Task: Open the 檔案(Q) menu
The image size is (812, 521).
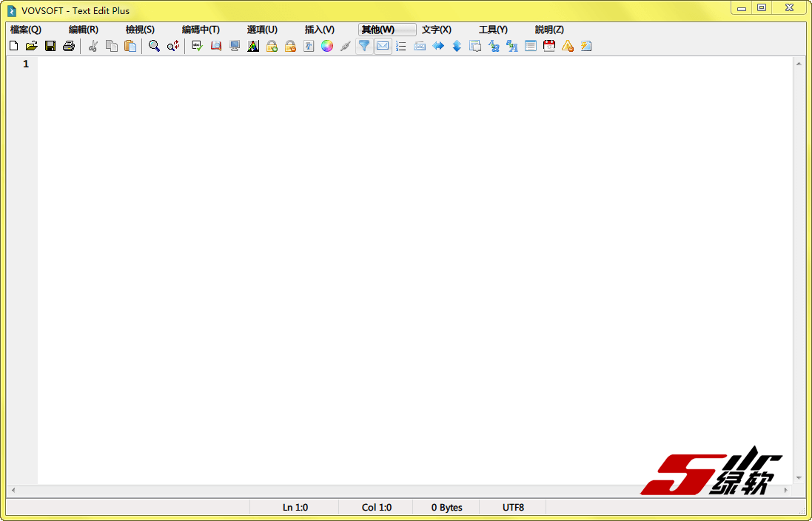Action: (x=26, y=30)
